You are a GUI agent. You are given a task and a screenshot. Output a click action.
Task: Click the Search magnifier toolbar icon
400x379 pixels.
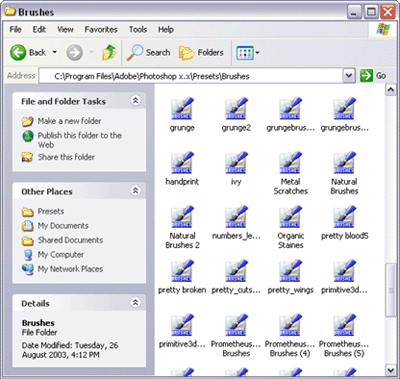[135, 53]
